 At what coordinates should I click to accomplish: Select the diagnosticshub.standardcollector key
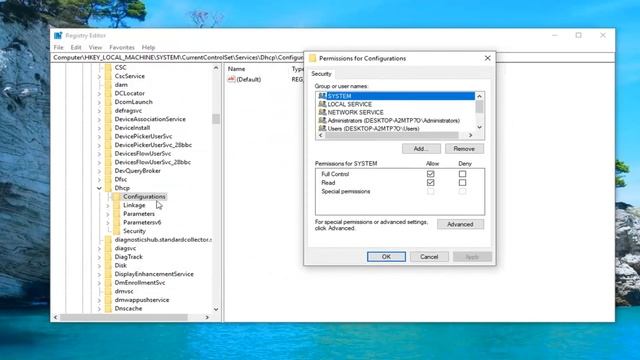[x=163, y=240]
